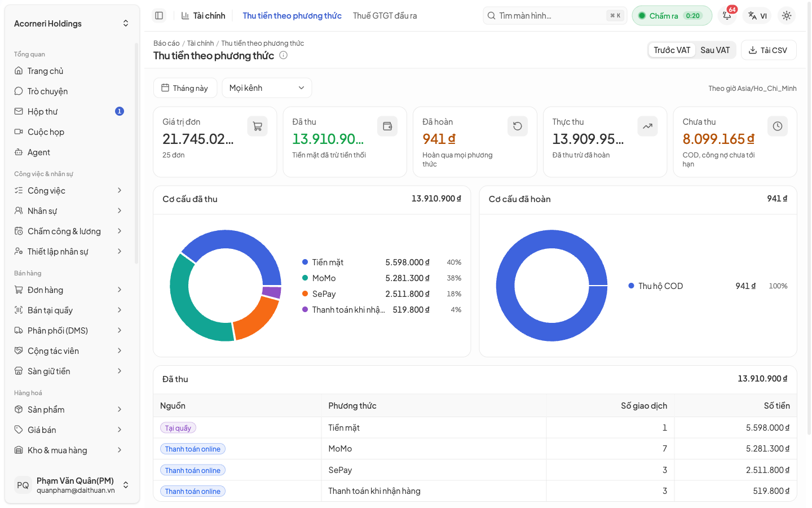Open the Mọi kênh channel dropdown
Screen dimensions: 812x508
[x=267, y=88]
